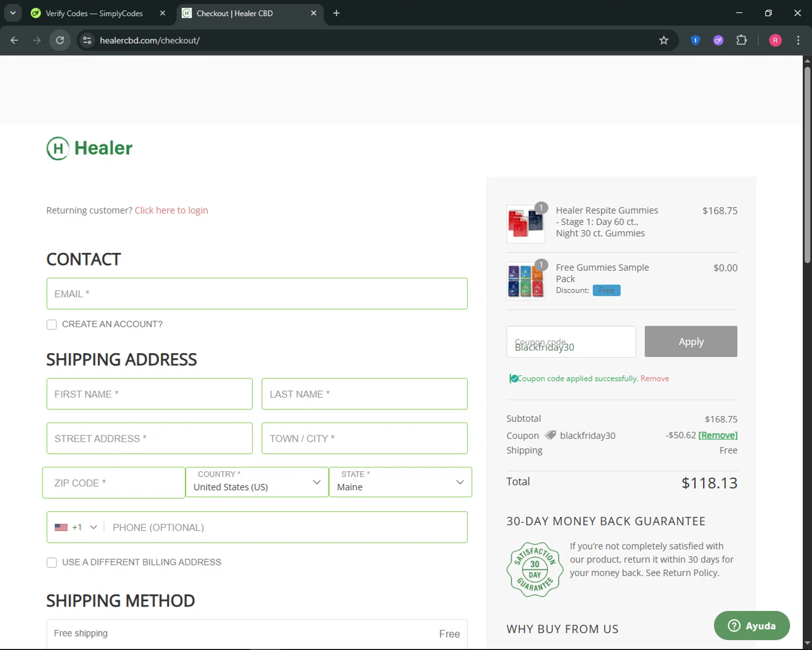This screenshot has height=650, width=812.
Task: Open Chrome's three-dot menu
Action: (798, 40)
